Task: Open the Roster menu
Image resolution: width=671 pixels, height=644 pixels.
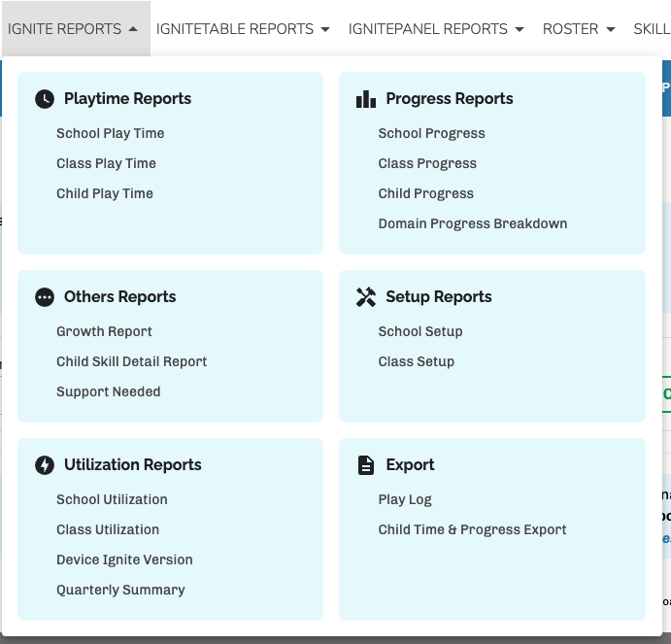Action: tap(579, 29)
